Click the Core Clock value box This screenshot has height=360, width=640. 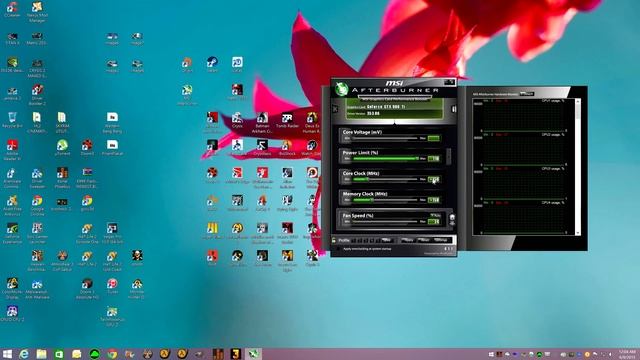434,179
